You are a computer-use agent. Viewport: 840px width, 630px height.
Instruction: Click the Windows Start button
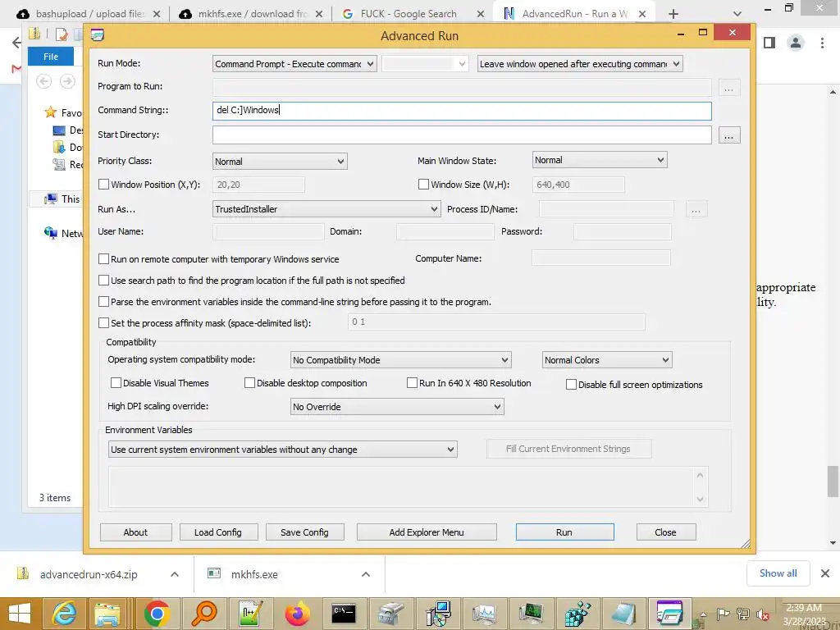tap(20, 613)
